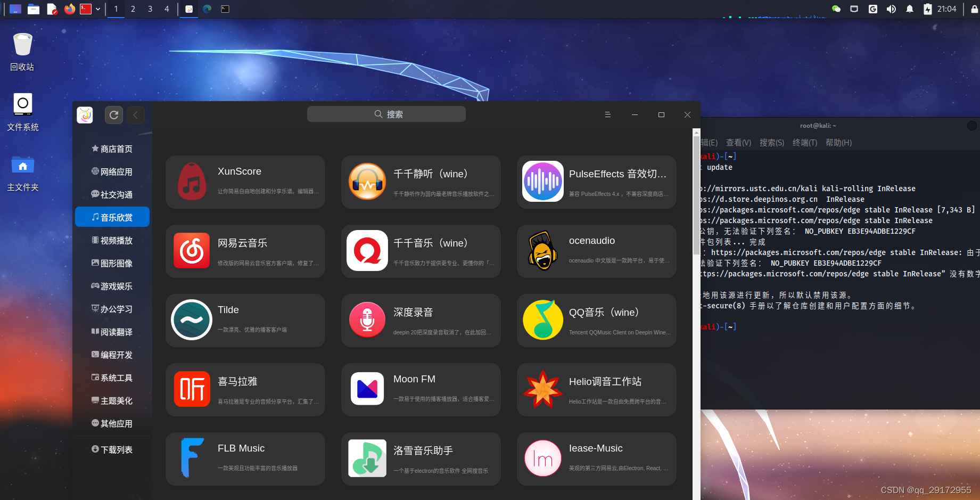Screen dimensions: 980x500
Task: Select 商店首页 in the sidebar
Action: [x=112, y=149]
